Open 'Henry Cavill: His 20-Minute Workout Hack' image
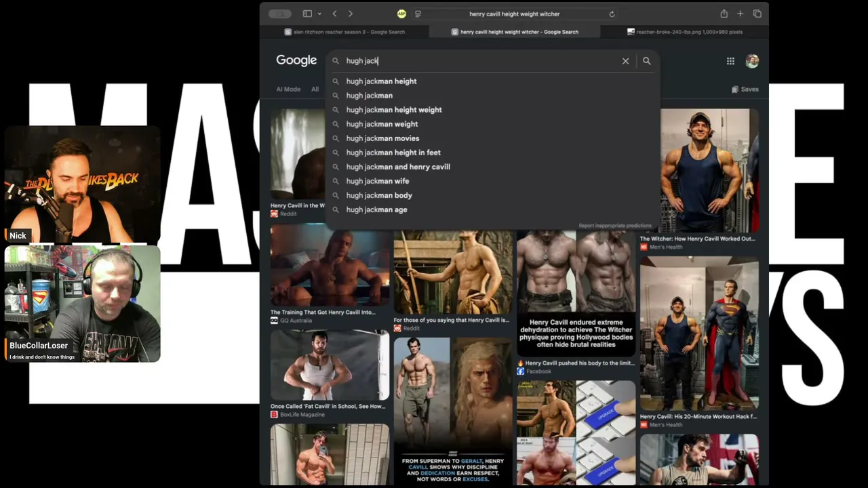The width and height of the screenshot is (868, 488). tap(699, 333)
